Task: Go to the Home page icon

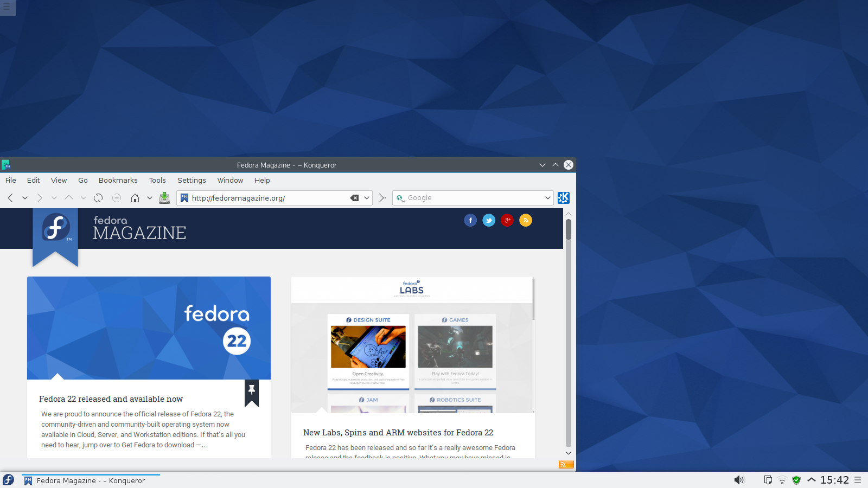Action: (135, 198)
